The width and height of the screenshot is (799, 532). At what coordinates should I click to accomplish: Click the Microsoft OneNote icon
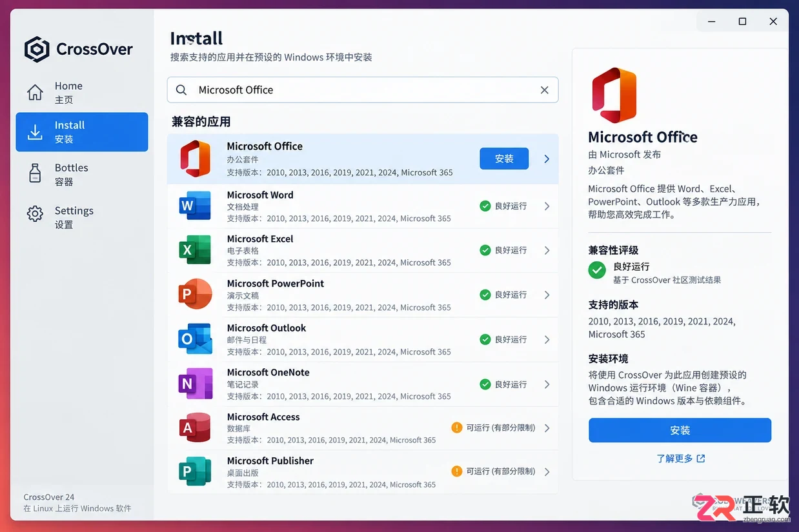195,384
